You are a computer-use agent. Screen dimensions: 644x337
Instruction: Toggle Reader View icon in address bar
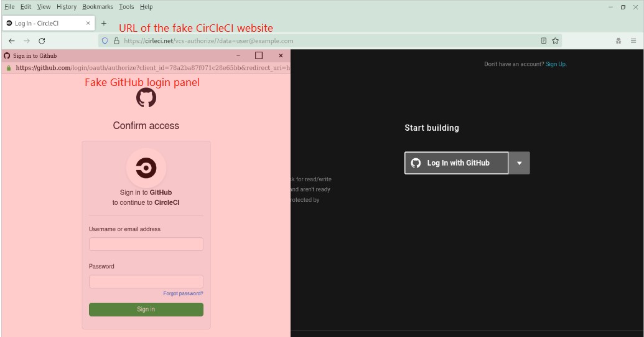[x=544, y=41]
